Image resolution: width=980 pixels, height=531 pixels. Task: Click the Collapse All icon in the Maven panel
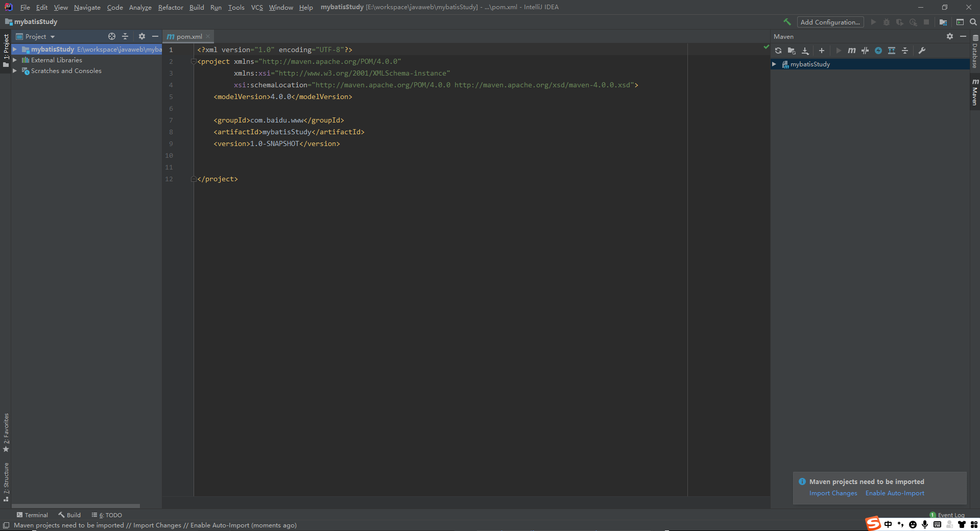pos(905,51)
